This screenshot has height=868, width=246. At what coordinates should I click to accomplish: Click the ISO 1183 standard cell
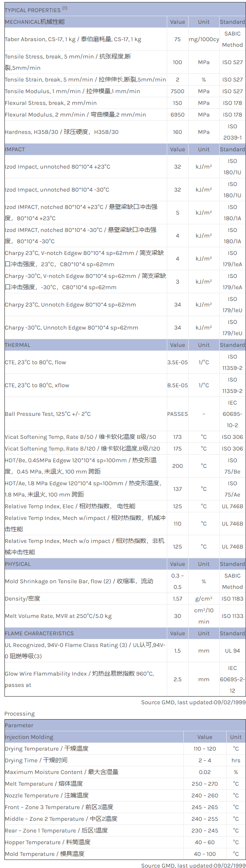pyautogui.click(x=232, y=599)
